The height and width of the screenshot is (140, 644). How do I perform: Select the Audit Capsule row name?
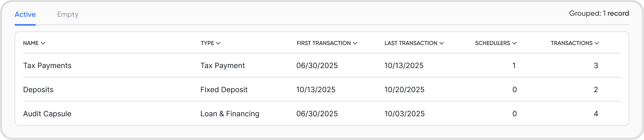click(x=47, y=114)
